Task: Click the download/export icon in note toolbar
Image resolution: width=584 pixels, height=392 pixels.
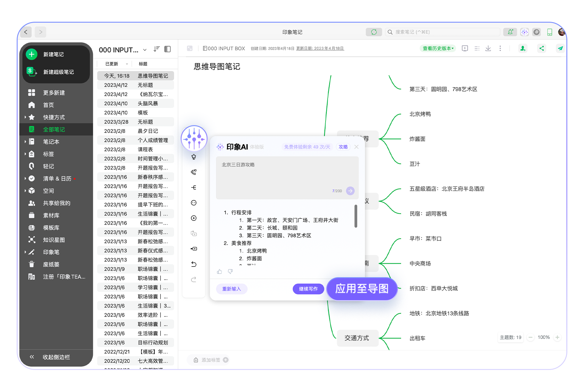Action: pyautogui.click(x=488, y=48)
